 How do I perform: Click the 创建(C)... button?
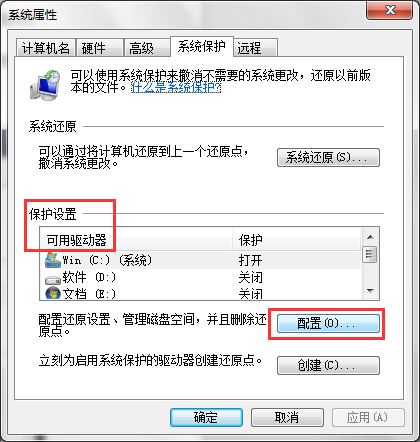(x=328, y=365)
